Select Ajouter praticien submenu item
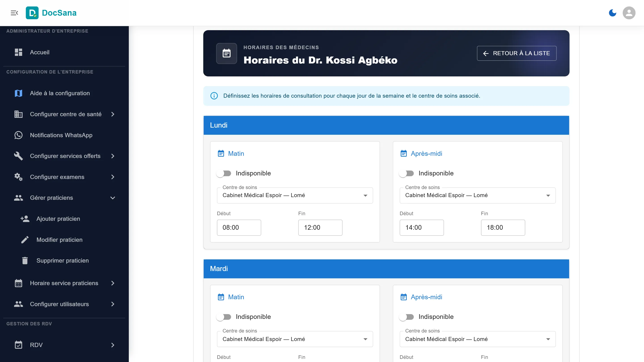Screen dimensions: 644x362 click(x=64, y=219)
